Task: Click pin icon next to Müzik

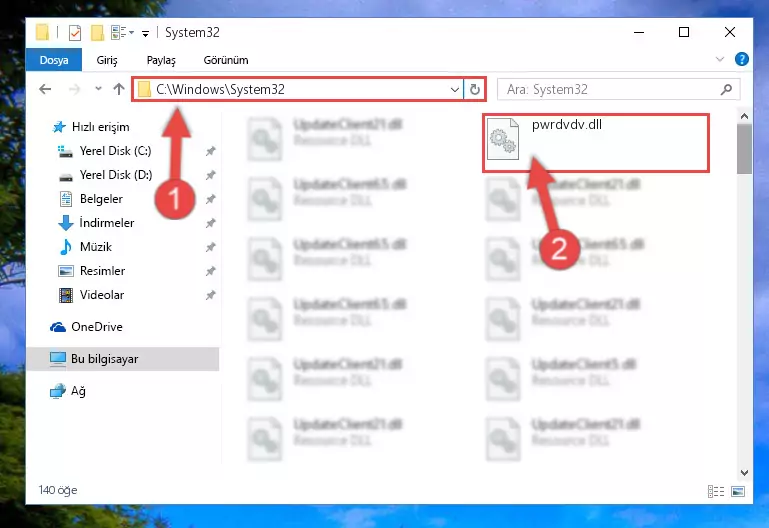Action: [210, 247]
